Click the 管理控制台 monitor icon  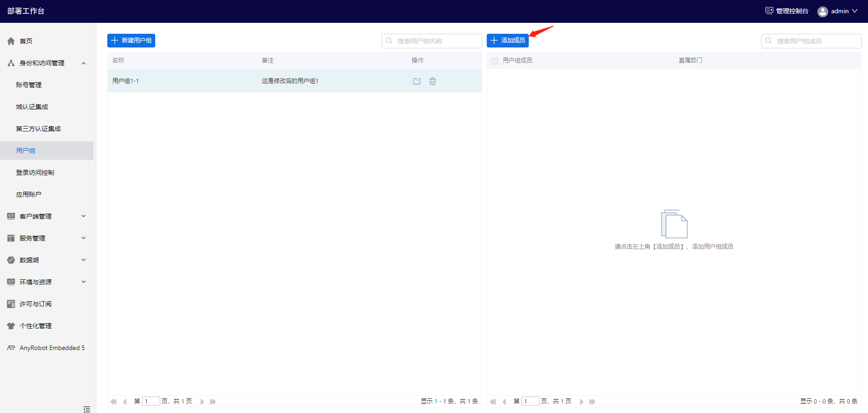(769, 10)
